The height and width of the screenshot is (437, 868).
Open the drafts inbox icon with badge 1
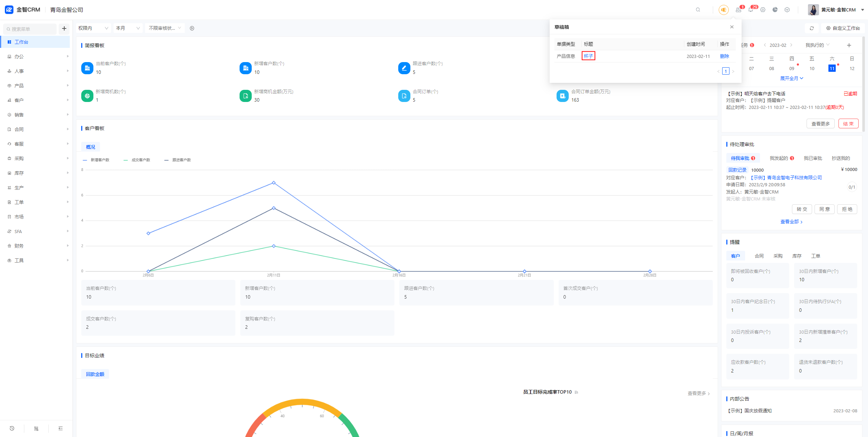coord(738,10)
